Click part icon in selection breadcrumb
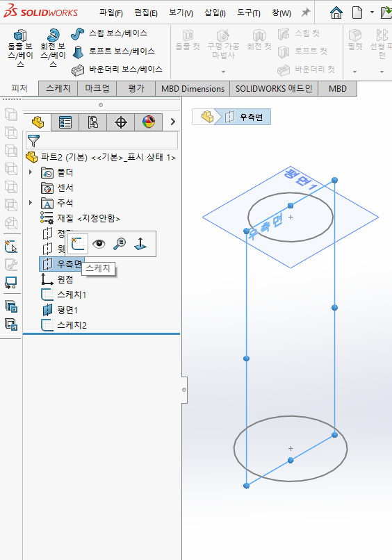392x560 pixels. tap(207, 117)
